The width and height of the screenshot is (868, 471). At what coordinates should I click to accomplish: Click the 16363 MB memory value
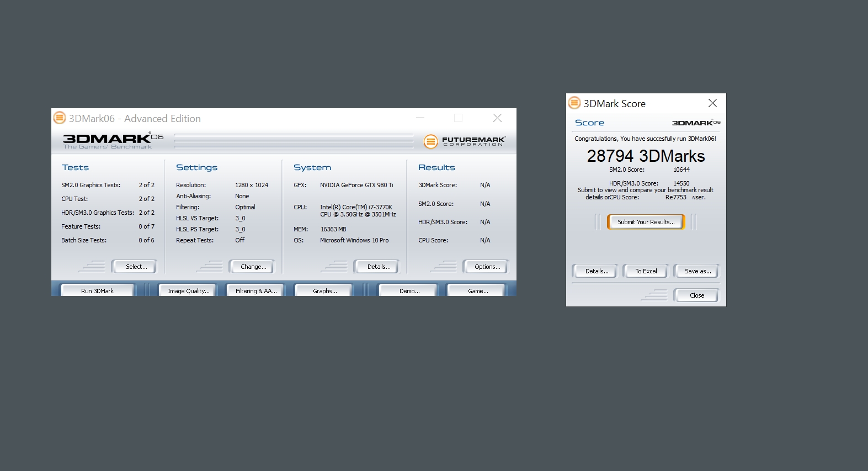point(333,229)
